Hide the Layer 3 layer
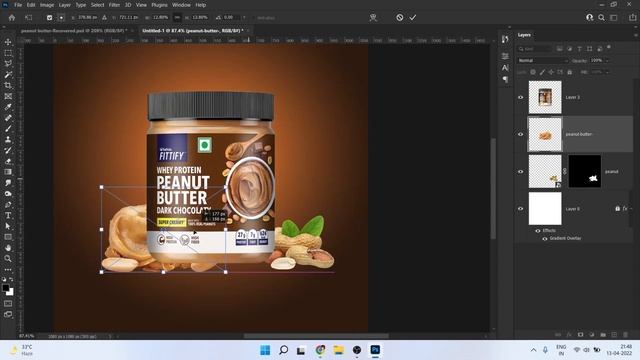The image size is (640, 360). point(520,98)
